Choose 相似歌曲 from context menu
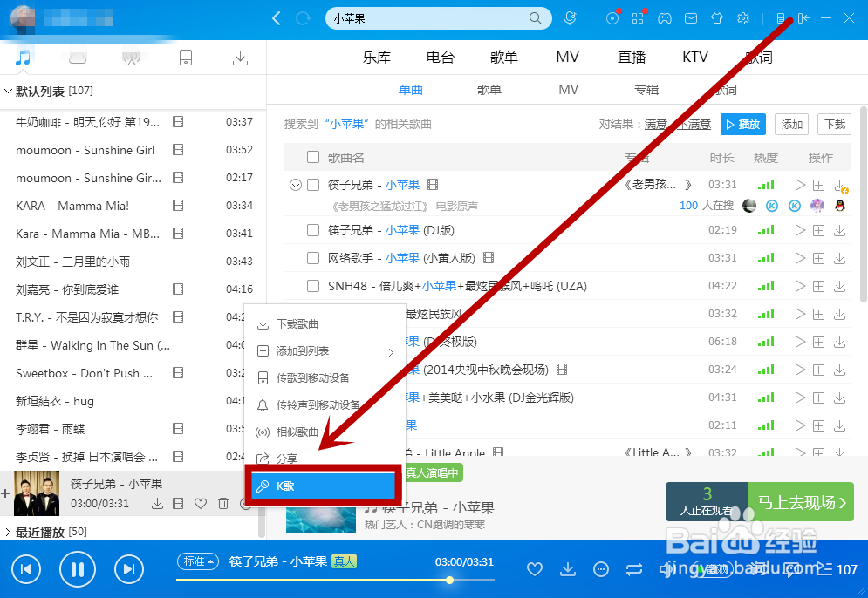 (325, 432)
